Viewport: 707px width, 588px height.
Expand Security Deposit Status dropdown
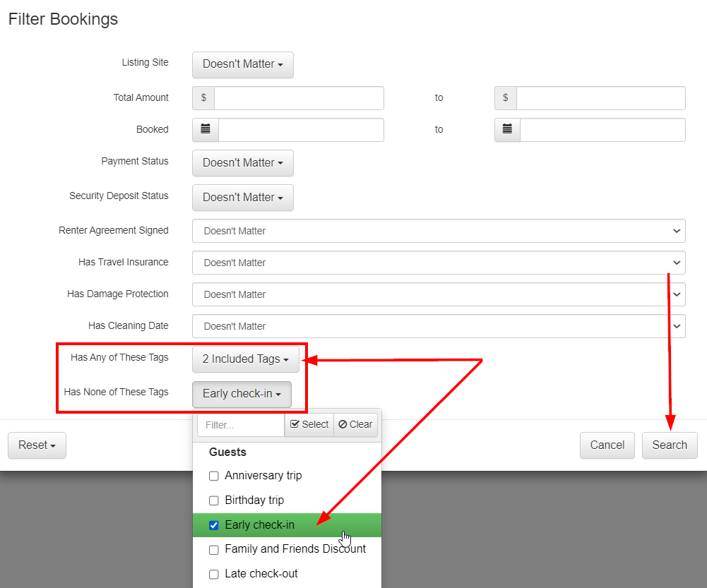coord(242,198)
